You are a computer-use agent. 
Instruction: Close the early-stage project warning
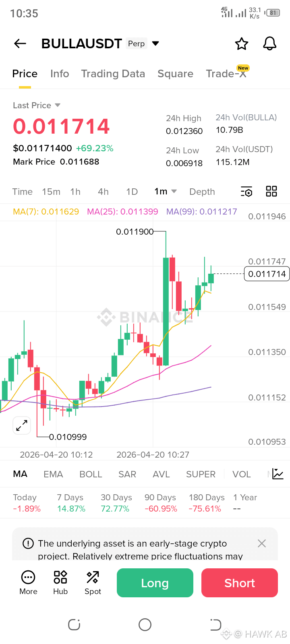click(262, 543)
